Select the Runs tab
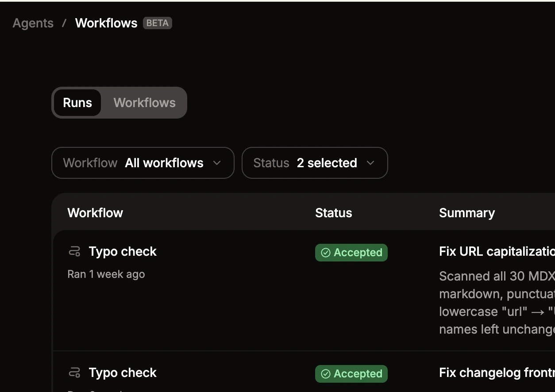555x392 pixels. pos(77,102)
